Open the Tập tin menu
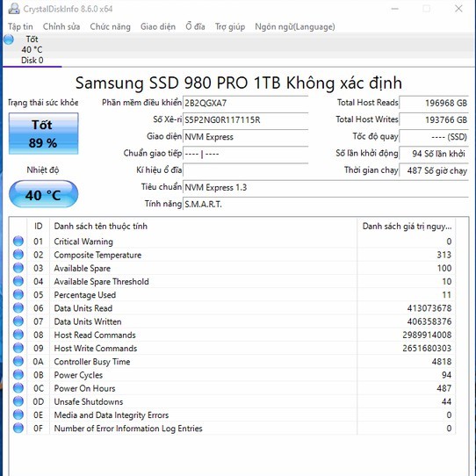The height and width of the screenshot is (476, 476). 20,26
